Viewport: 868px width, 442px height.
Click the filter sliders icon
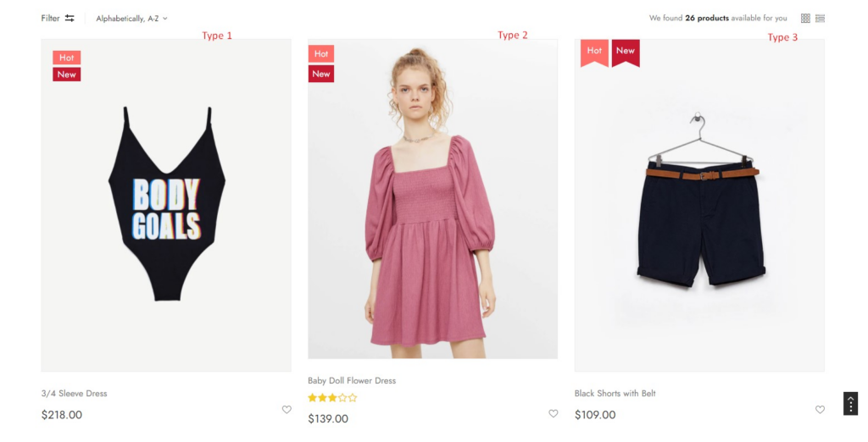(70, 19)
